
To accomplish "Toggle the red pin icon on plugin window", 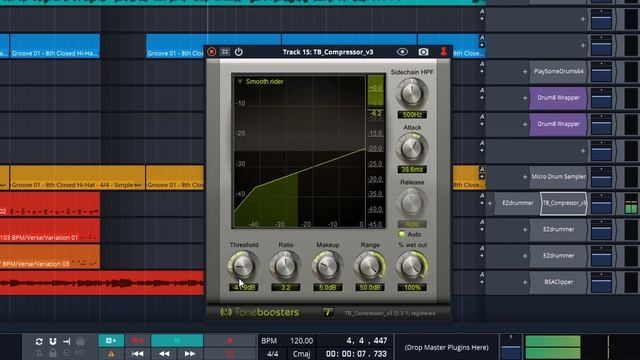I will tap(443, 52).
